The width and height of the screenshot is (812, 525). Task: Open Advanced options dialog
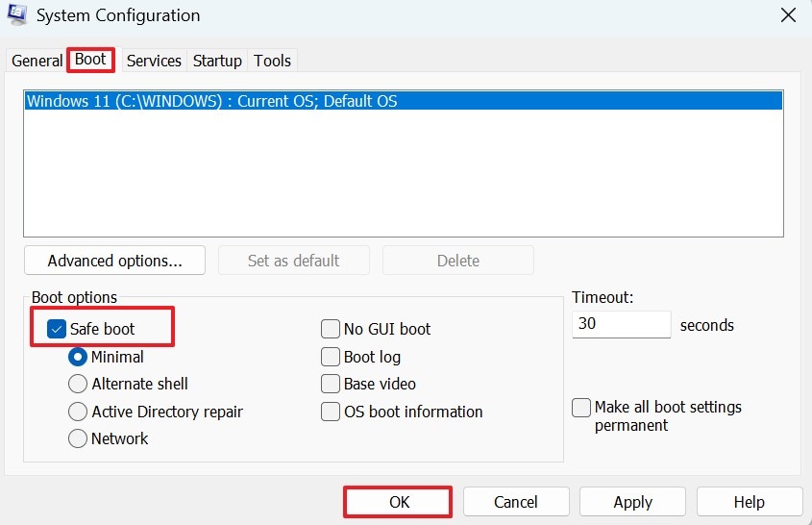point(114,261)
